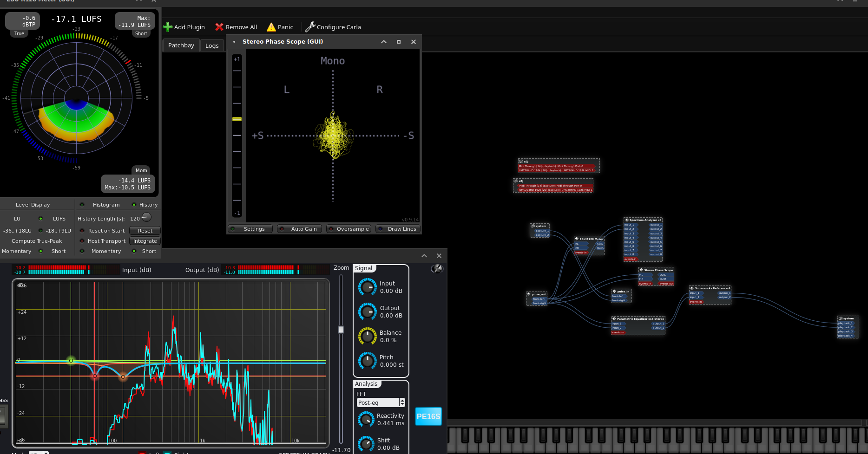Enable Reset on Start LED

pos(82,231)
